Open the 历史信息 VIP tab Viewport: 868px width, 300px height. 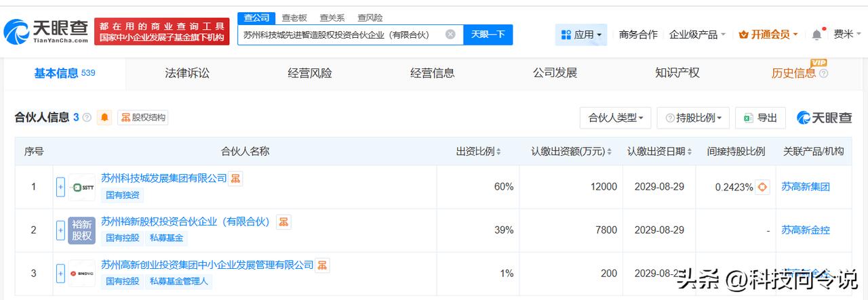point(793,73)
